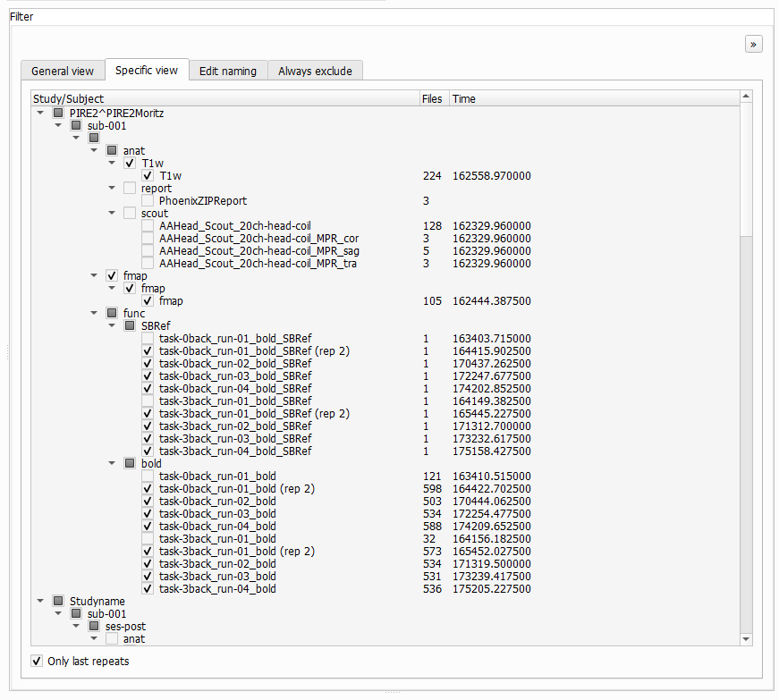Check AAHead_Scout_20ch-head-coil_MPR_tra checkbox

pos(148,263)
